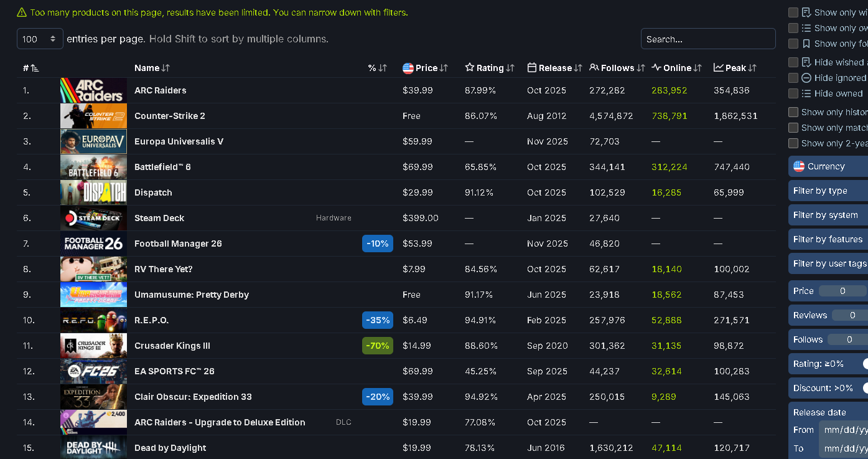Open the EA SPORTS FC 26 thumbnail
The width and height of the screenshot is (868, 459).
[93, 371]
